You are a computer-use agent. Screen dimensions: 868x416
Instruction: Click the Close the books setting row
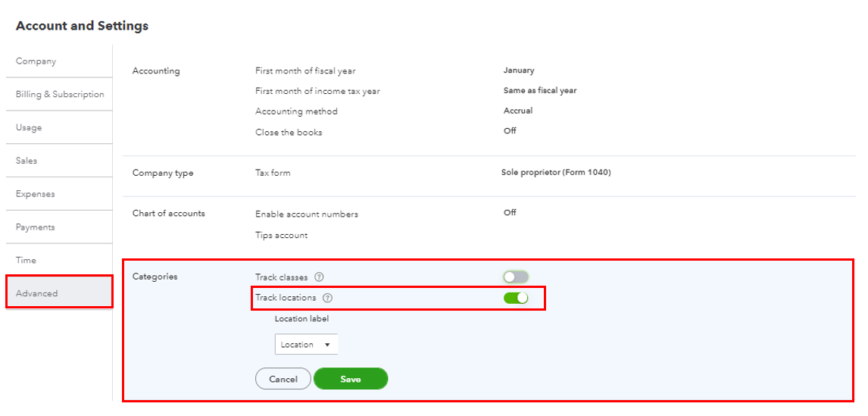click(x=289, y=133)
